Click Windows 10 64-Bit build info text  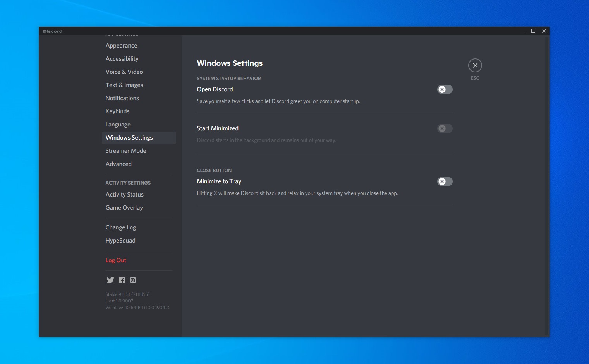pyautogui.click(x=137, y=308)
